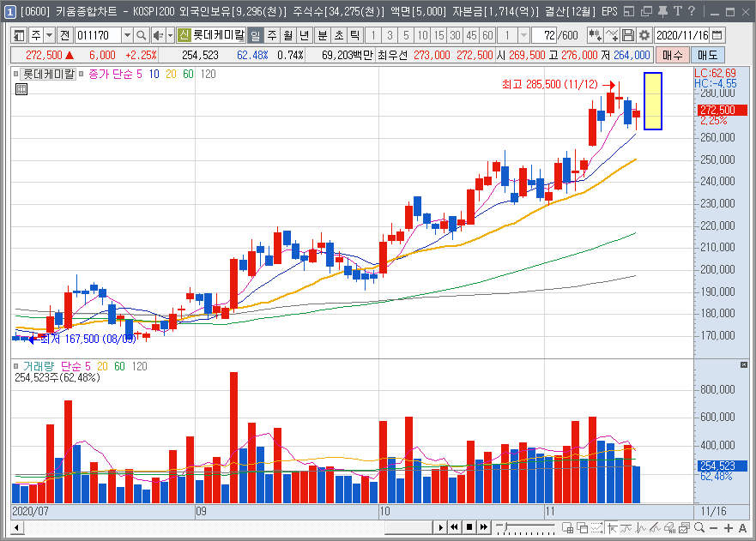
Task: Click the rewind button
Action: [x=455, y=527]
